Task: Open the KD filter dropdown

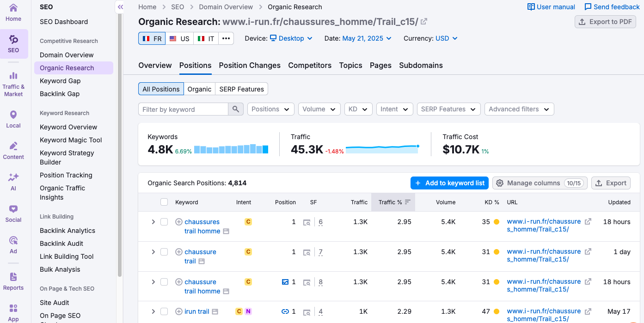Action: tap(358, 109)
